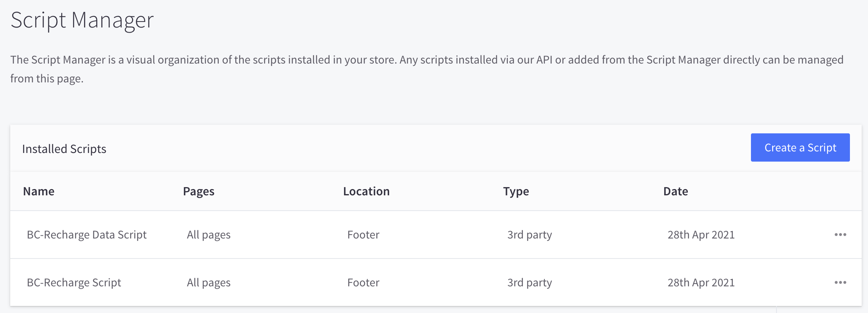Click 28th Apr 2021 in BC-Recharge Data Script row
This screenshot has height=313, width=868.
click(701, 235)
